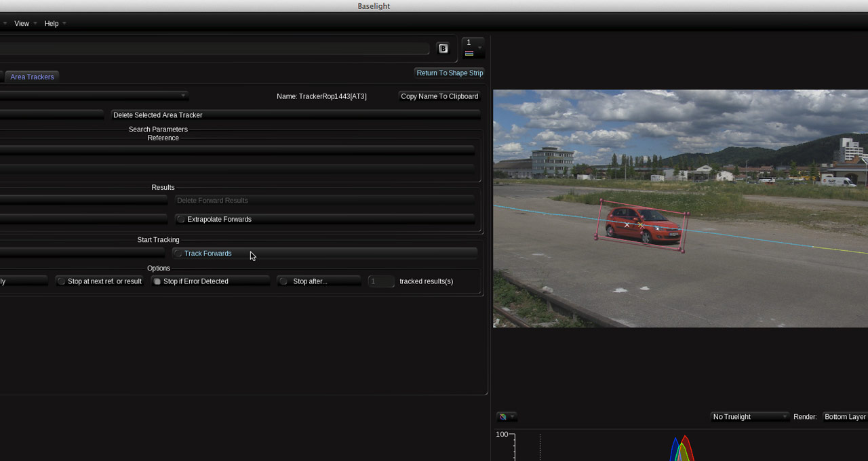This screenshot has width=868, height=461.
Task: Open the layer stack 1 selector
Action: click(473, 48)
